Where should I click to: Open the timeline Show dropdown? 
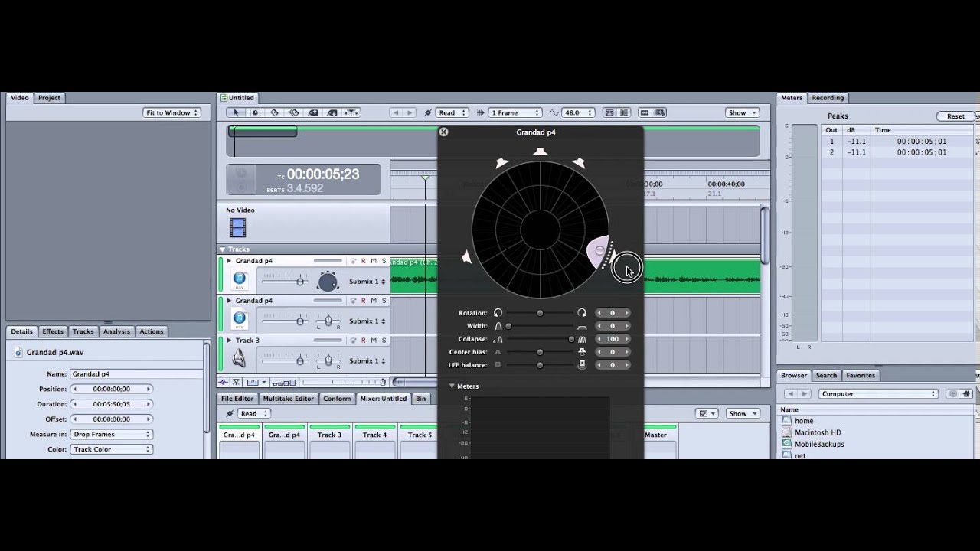[x=742, y=112]
